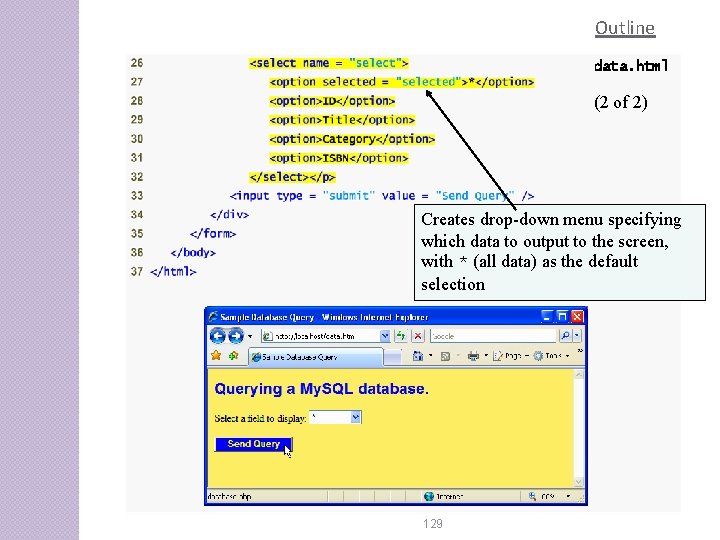Click the option Category code line
The width and height of the screenshot is (720, 540).
pyautogui.click(x=352, y=139)
